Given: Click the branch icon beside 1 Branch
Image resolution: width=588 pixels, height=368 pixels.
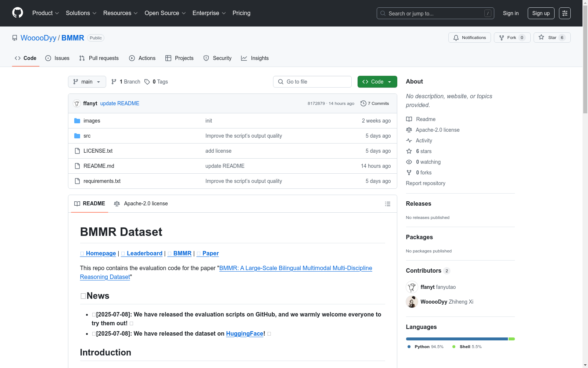Looking at the screenshot, I should (114, 82).
